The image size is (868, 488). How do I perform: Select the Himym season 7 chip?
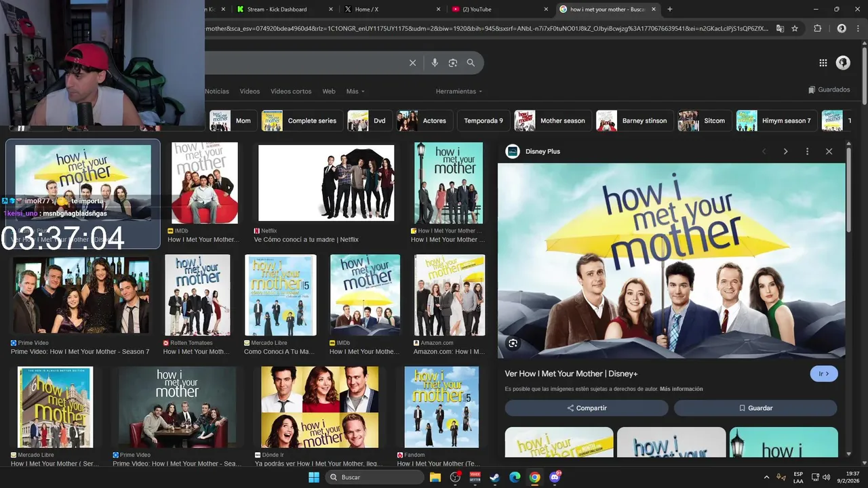pyautogui.click(x=776, y=121)
